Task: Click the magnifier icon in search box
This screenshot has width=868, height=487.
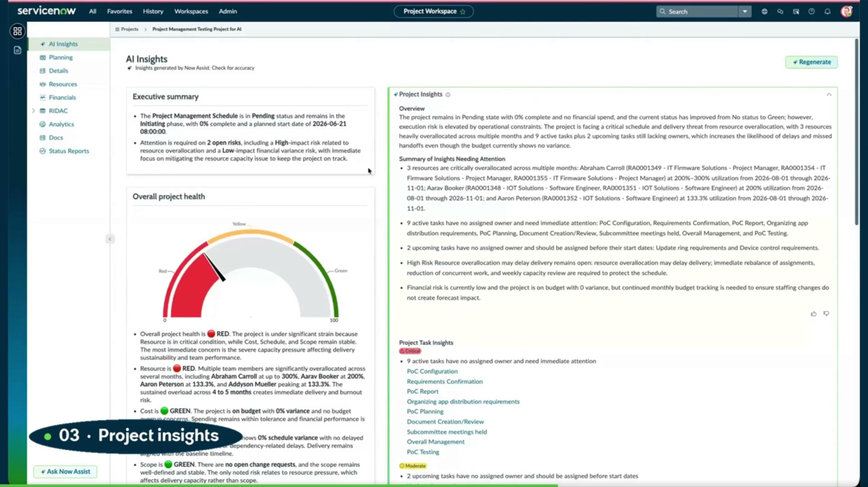Action: 662,11
